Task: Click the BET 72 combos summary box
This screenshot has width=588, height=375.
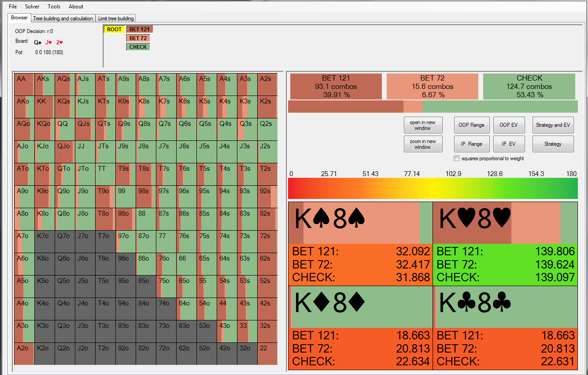Action: tap(432, 86)
